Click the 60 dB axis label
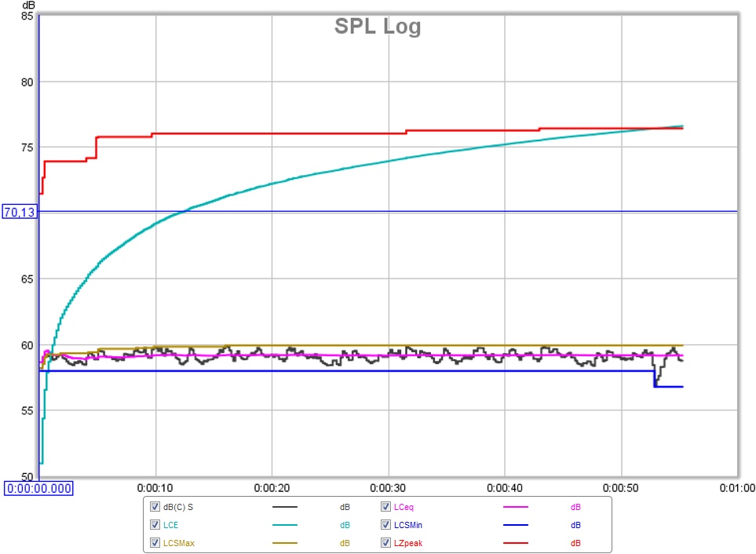 27,345
